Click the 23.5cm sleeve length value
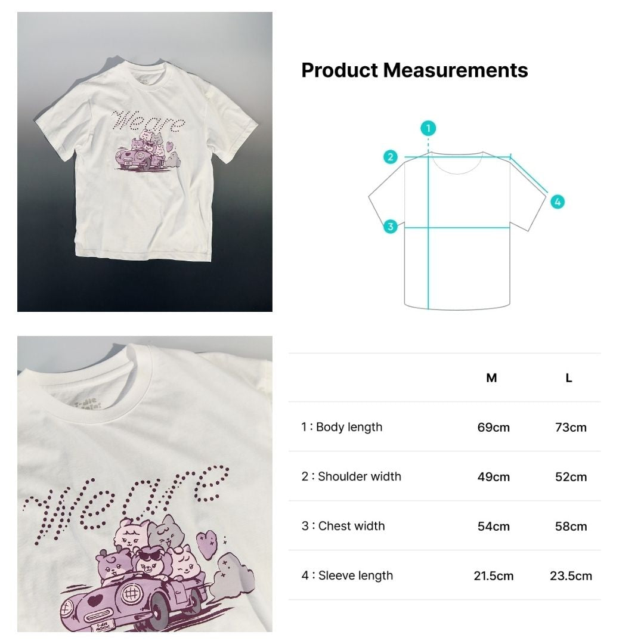The image size is (644, 644). coord(571,576)
